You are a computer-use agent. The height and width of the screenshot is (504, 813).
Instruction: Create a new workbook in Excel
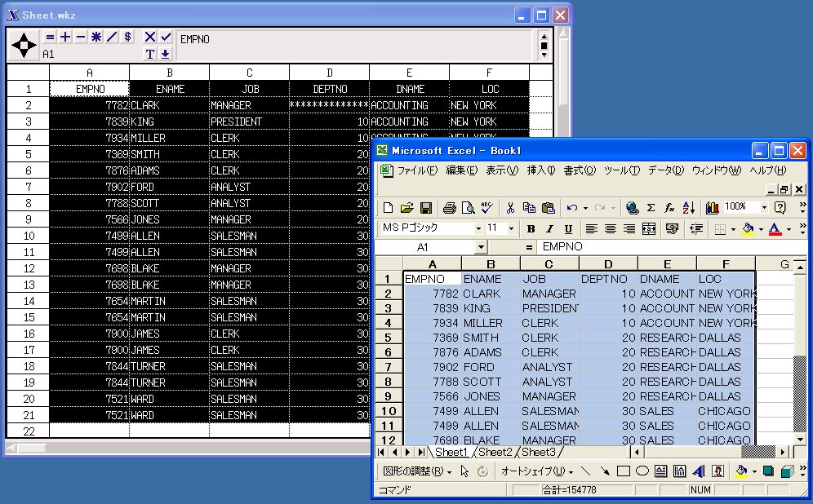point(388,208)
